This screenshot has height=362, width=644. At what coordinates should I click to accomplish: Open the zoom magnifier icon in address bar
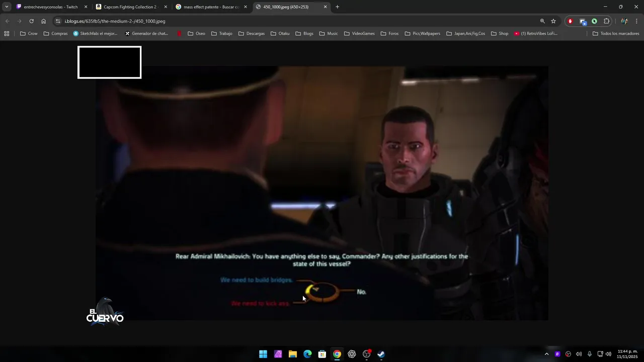click(542, 21)
